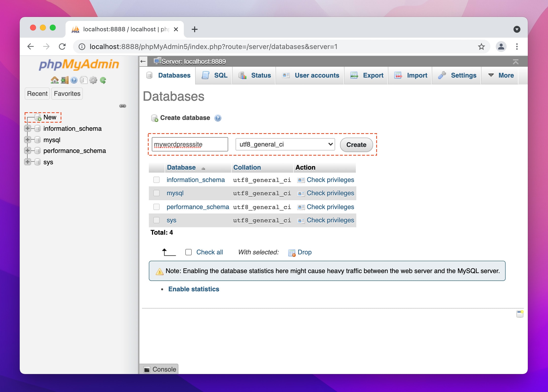Image resolution: width=548 pixels, height=392 pixels.
Task: Expand the performance_schema tree node
Action: tap(28, 150)
